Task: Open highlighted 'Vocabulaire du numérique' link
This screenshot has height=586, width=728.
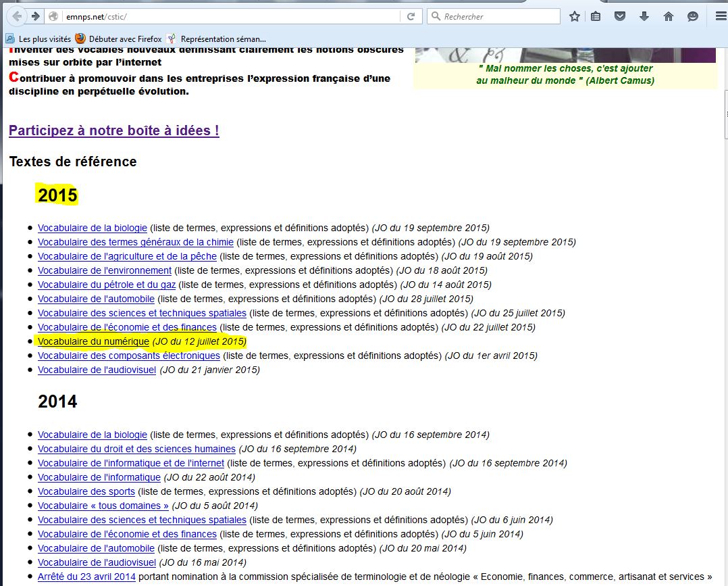Action: click(x=93, y=342)
